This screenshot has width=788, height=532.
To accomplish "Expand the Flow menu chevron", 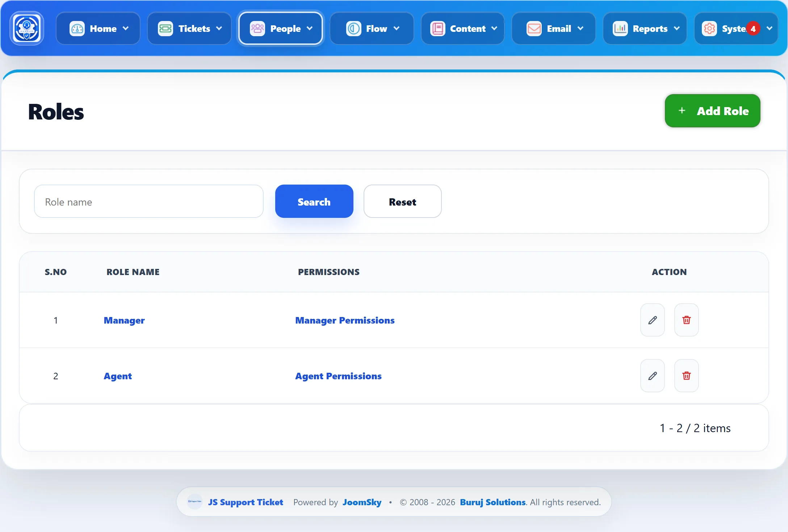I will tap(397, 28).
